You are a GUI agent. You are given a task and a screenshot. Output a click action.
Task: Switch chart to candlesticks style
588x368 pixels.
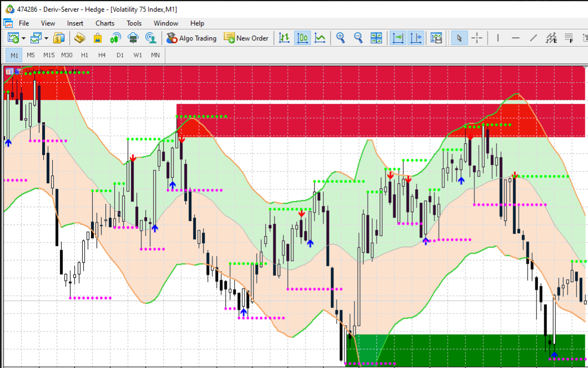(302, 38)
